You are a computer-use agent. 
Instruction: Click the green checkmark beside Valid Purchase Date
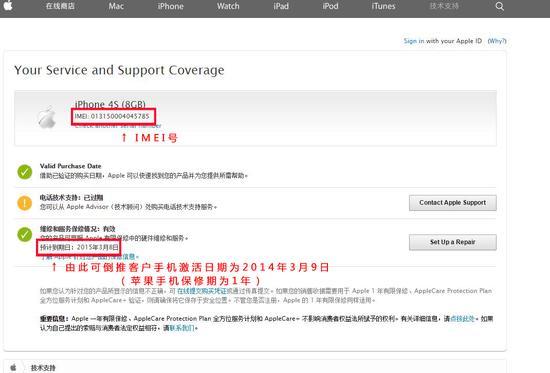25,172
